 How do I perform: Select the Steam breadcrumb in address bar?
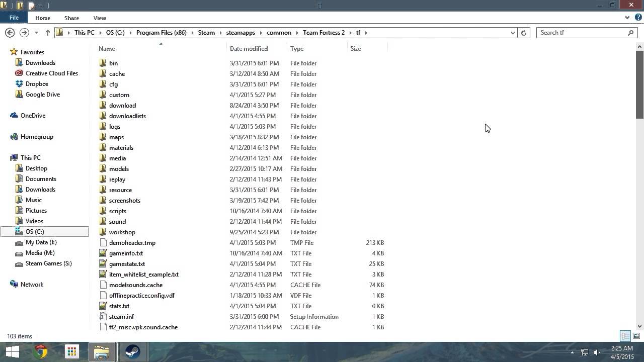206,33
